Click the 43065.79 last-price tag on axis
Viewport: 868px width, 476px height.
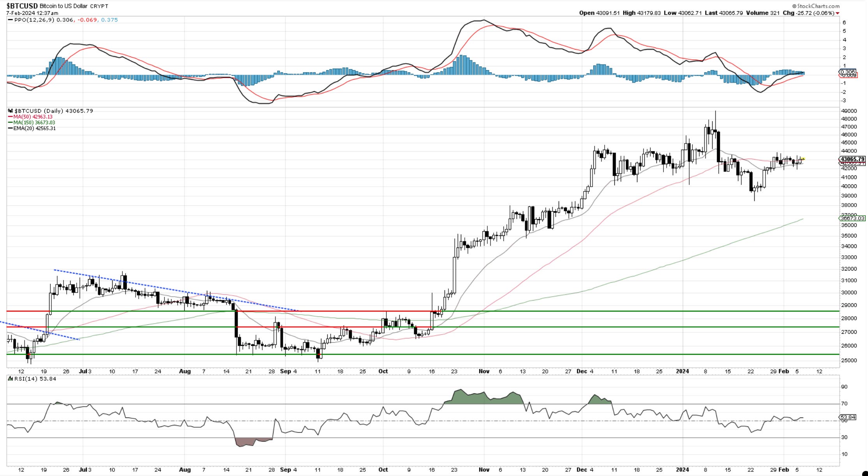pyautogui.click(x=852, y=159)
